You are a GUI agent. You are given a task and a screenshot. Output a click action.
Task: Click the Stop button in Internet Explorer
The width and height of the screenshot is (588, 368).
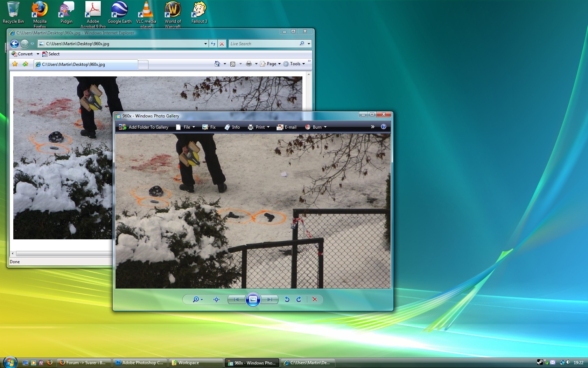tap(222, 43)
